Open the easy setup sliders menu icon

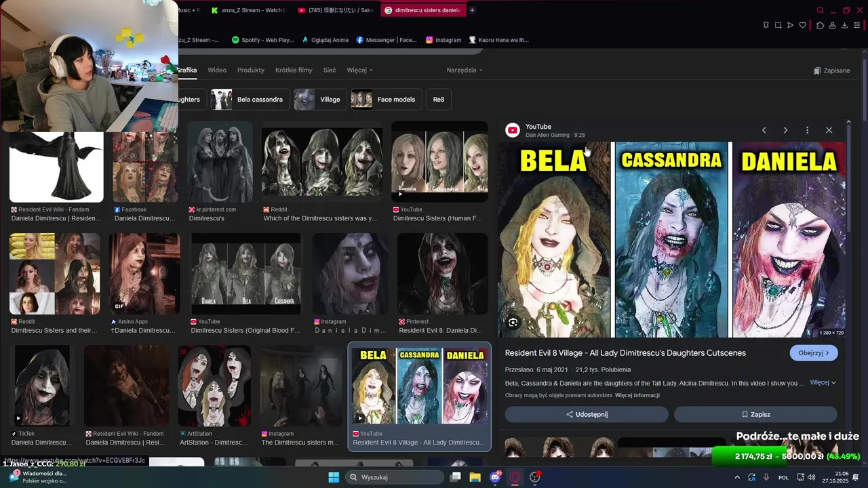(858, 25)
